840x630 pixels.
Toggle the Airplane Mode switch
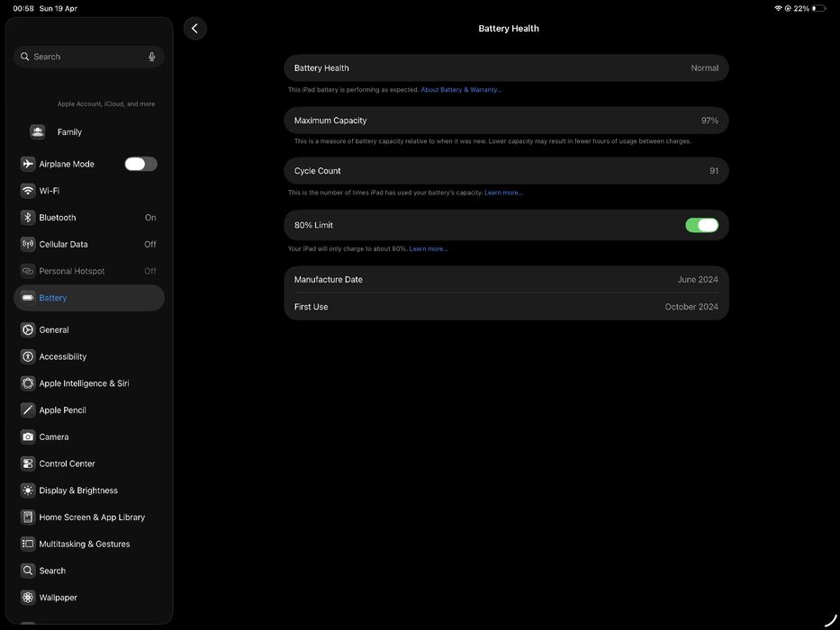[x=140, y=164]
